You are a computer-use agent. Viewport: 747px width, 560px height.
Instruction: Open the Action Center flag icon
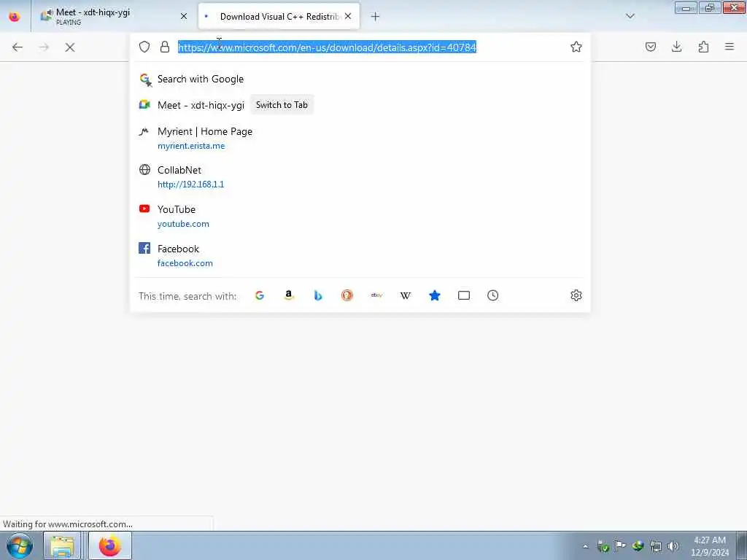point(620,546)
